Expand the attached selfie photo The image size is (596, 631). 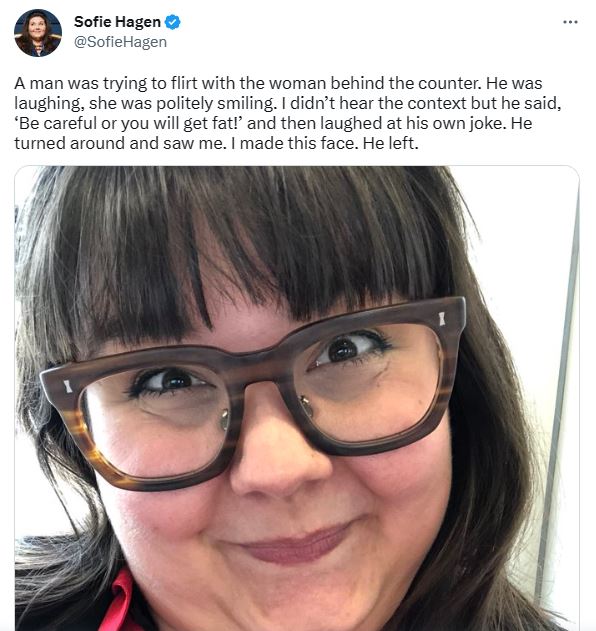[297, 398]
